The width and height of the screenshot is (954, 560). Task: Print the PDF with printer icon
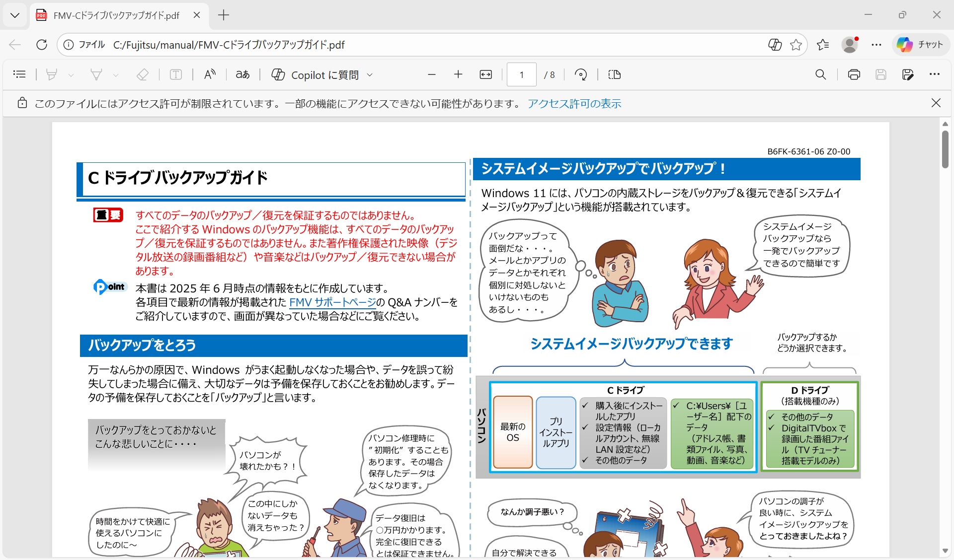coord(854,74)
